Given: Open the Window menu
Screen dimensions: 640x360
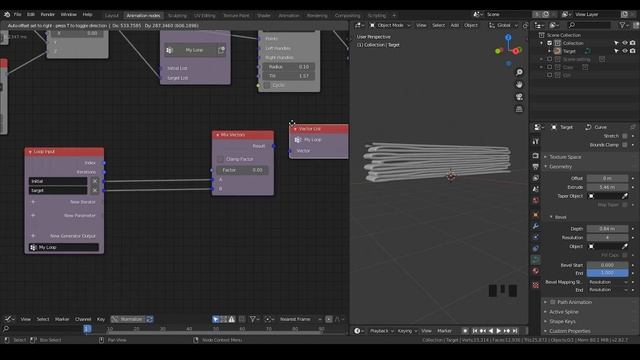Looking at the screenshot, I should tap(68, 14).
